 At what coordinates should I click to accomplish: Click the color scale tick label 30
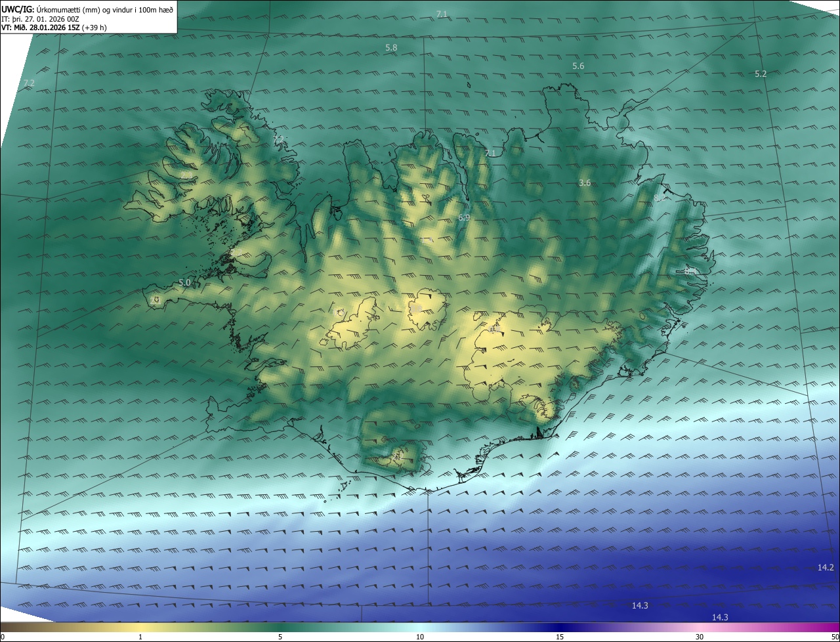click(x=700, y=637)
